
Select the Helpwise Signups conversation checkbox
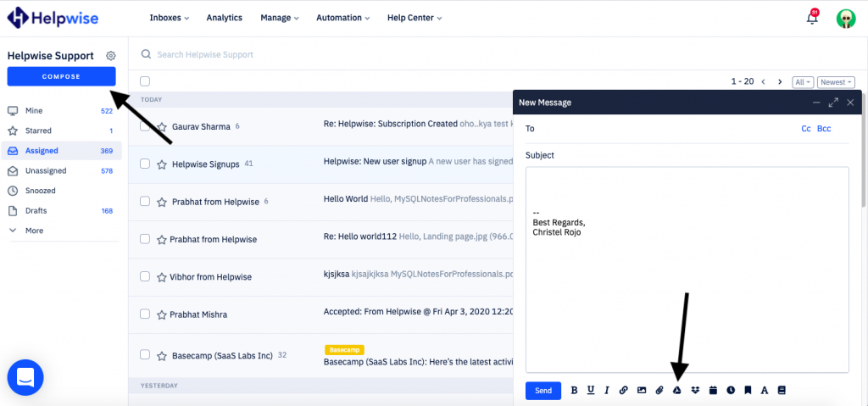(144, 164)
